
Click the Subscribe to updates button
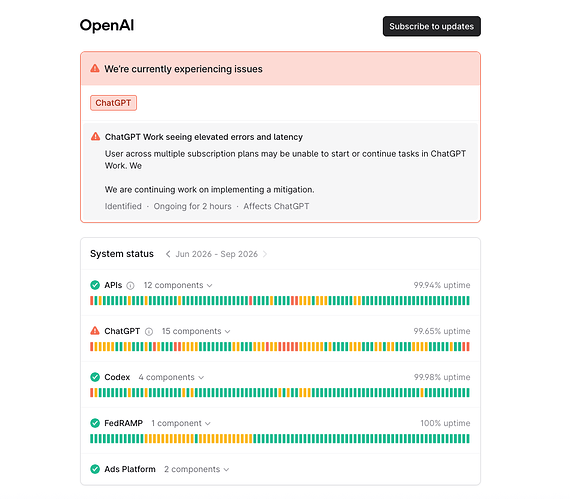(x=431, y=26)
